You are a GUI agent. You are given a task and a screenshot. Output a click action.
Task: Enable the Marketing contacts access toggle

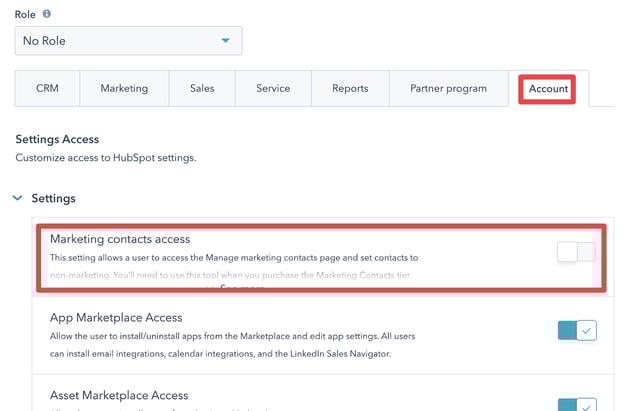coord(576,252)
